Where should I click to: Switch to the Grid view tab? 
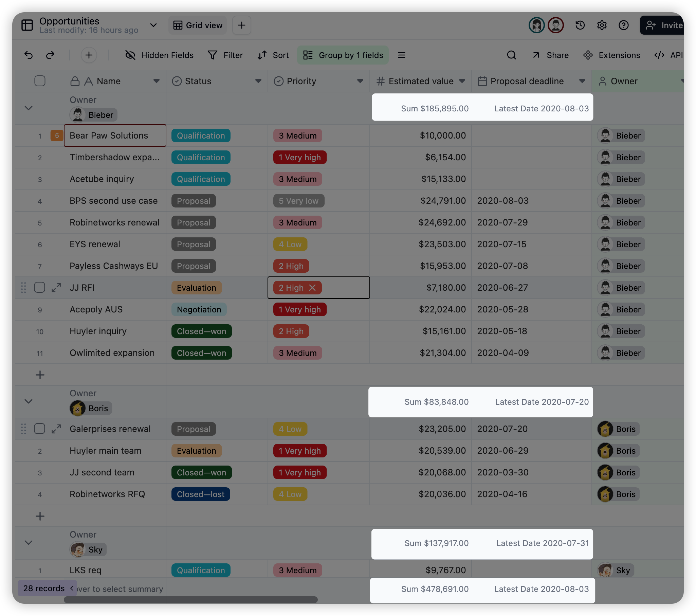click(x=198, y=25)
